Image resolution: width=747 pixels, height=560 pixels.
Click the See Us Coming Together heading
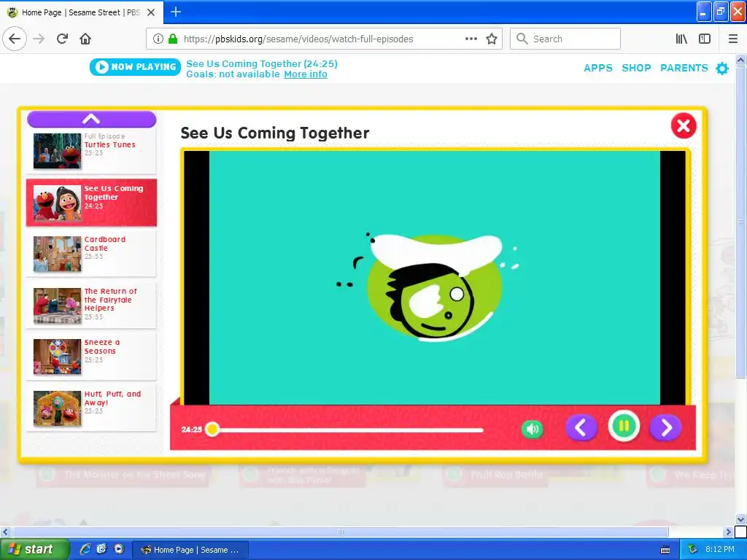point(275,133)
